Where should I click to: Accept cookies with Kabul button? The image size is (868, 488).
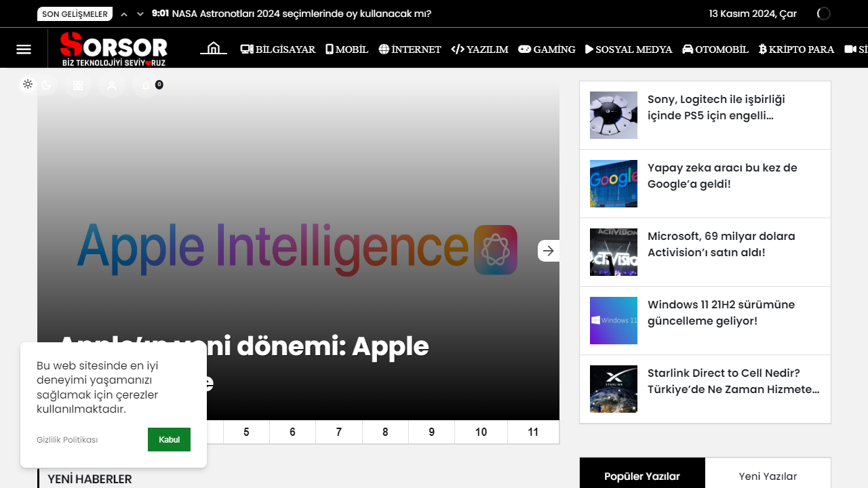169,439
